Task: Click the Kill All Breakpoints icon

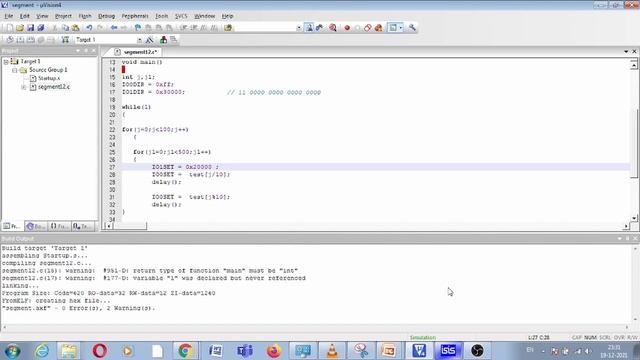Action: (378, 28)
